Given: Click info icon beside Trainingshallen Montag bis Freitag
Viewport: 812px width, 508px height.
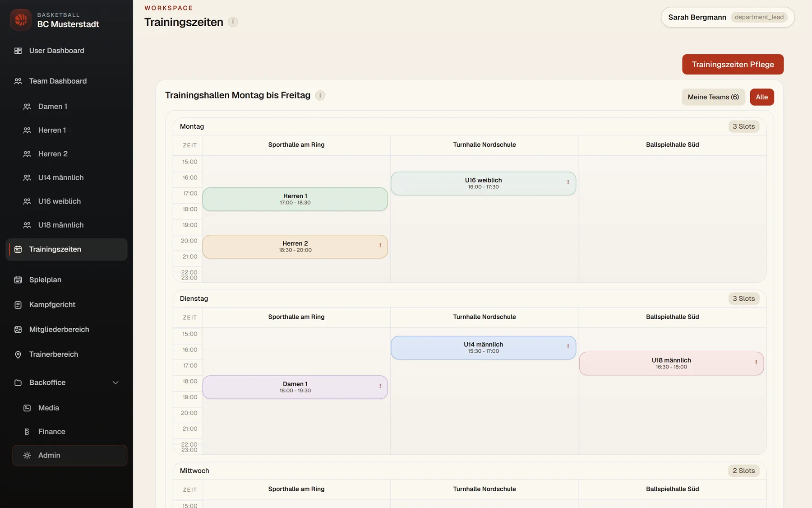Looking at the screenshot, I should tap(320, 95).
